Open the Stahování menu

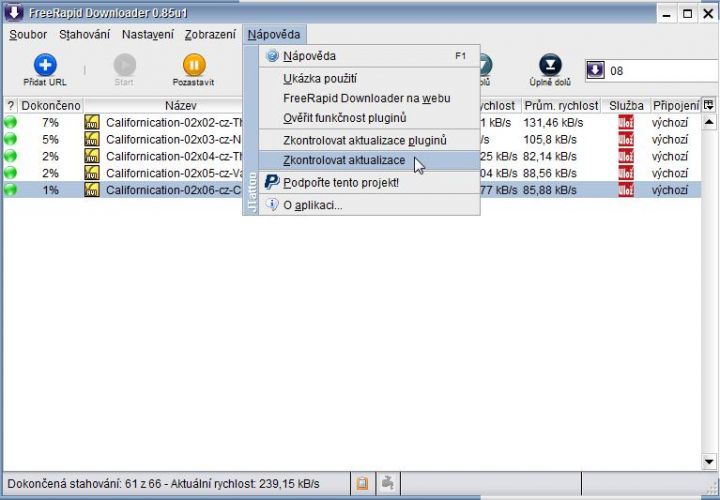(x=84, y=35)
